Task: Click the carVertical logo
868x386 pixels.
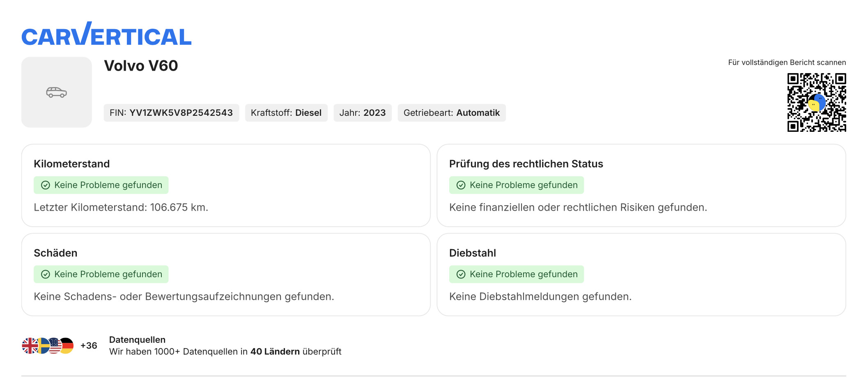Action: pyautogui.click(x=106, y=34)
